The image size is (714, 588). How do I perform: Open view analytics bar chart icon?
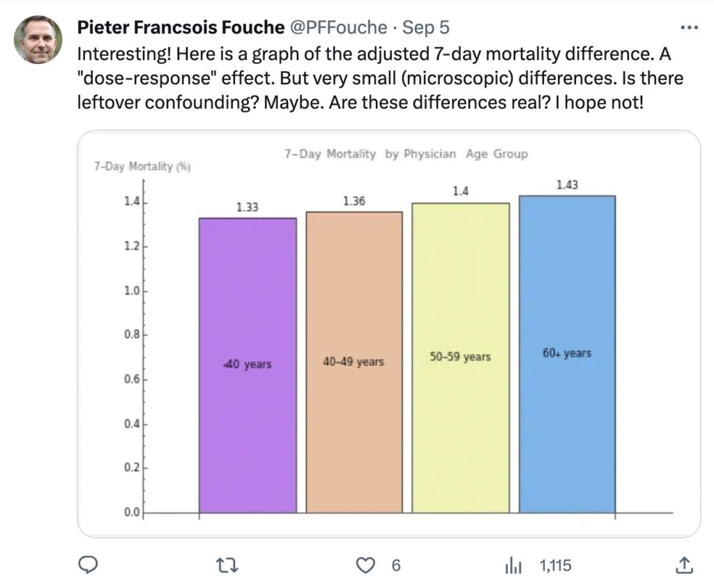pos(513,566)
